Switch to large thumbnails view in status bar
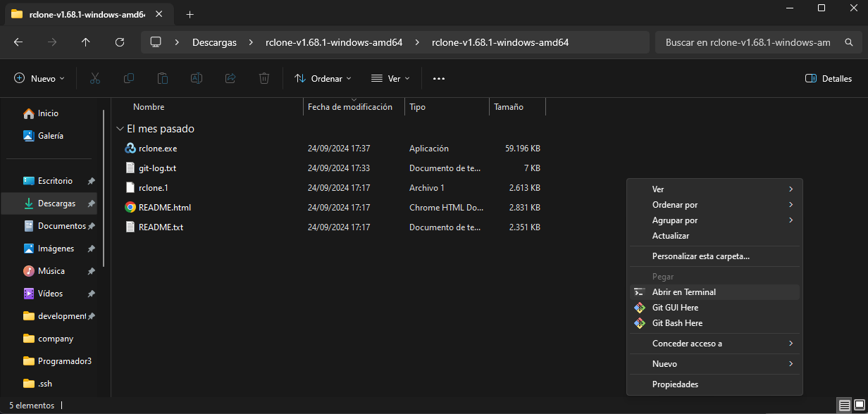 (x=858, y=405)
